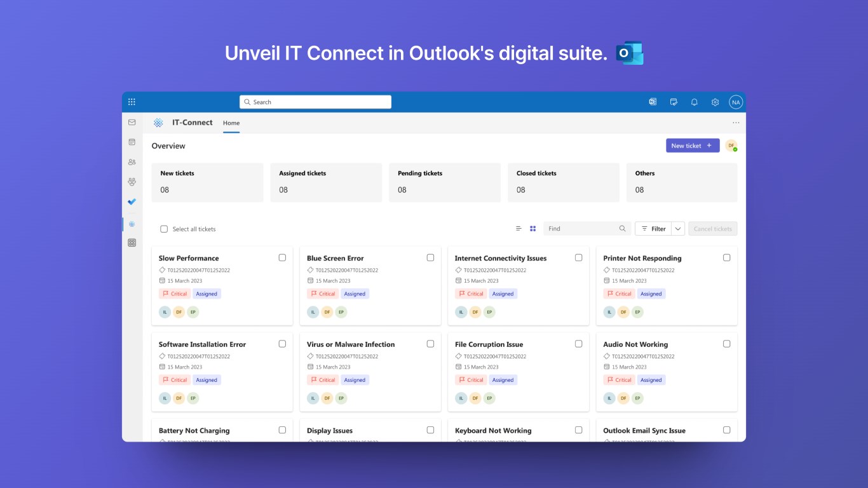868x488 pixels.
Task: Click the Filter button
Action: 653,229
